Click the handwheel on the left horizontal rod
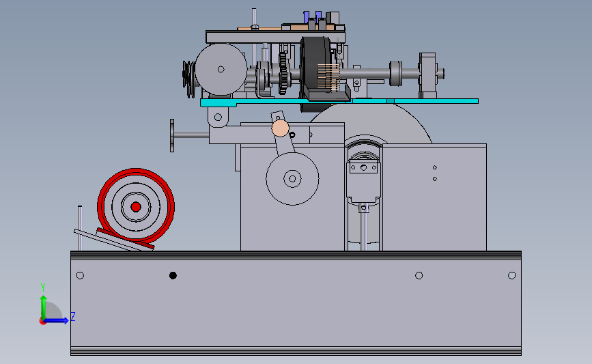The image size is (592, 364). [172, 135]
